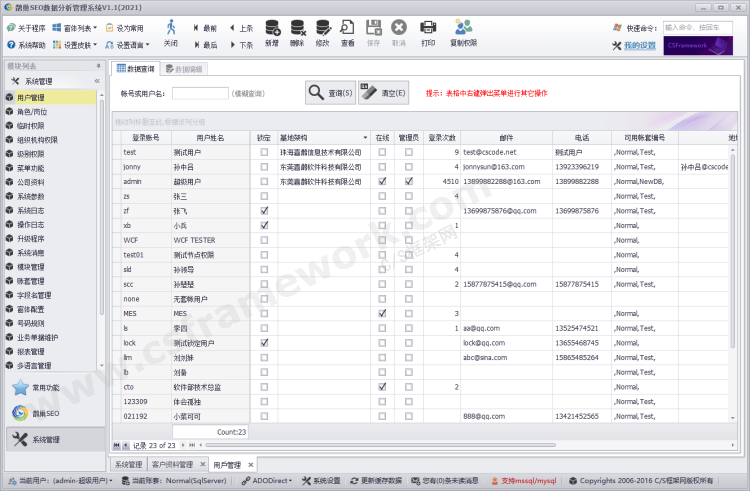Viewport: 750px width, 491px height.
Task: Click the 帐号或用户名 search field
Action: tap(200, 93)
